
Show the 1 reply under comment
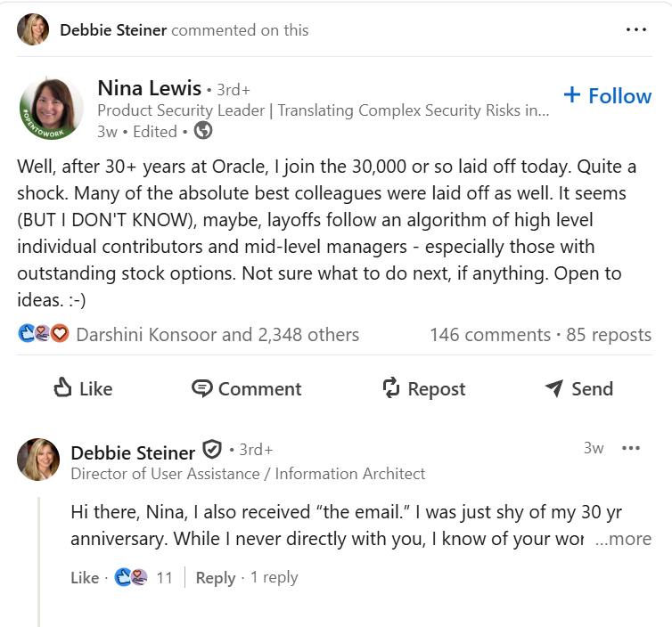coord(274,577)
